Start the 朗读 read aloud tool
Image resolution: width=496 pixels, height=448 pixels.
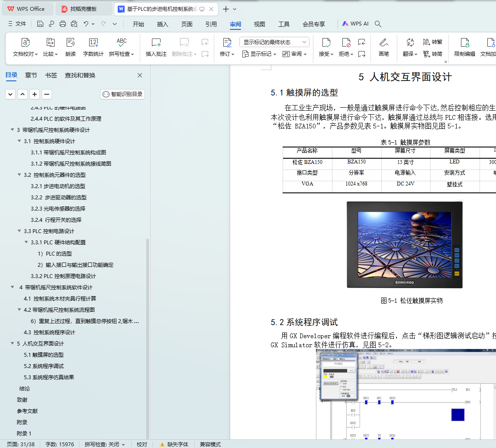(x=70, y=47)
